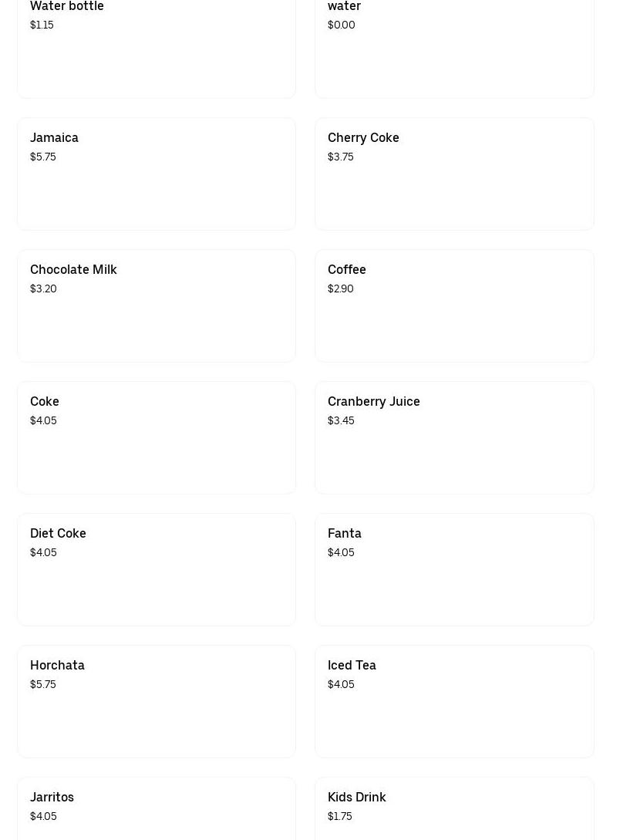The image size is (620, 840).
Task: Choose the Diet Coke card
Action: pos(157,569)
